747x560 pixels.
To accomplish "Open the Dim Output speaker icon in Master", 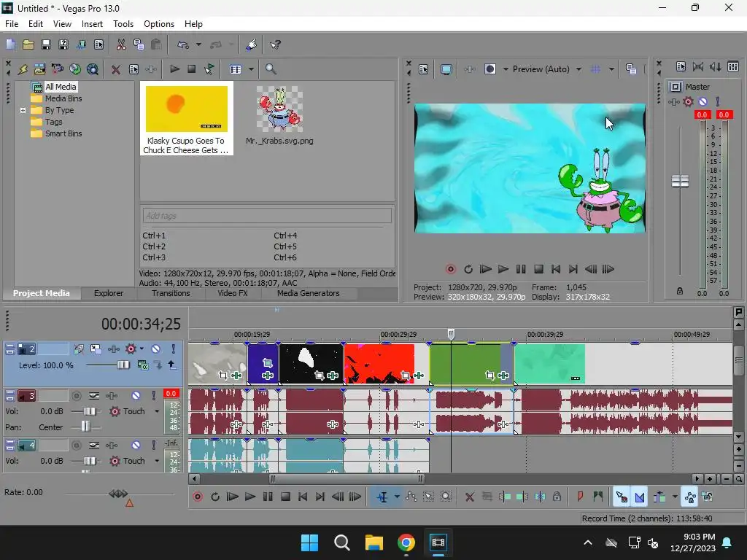I will (716, 67).
